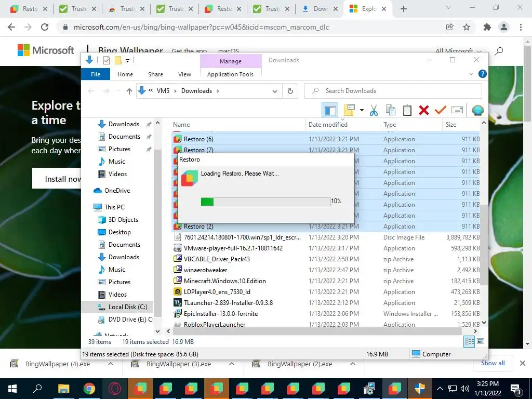Click the folder options icon beside its dropdown arrow

point(350,110)
